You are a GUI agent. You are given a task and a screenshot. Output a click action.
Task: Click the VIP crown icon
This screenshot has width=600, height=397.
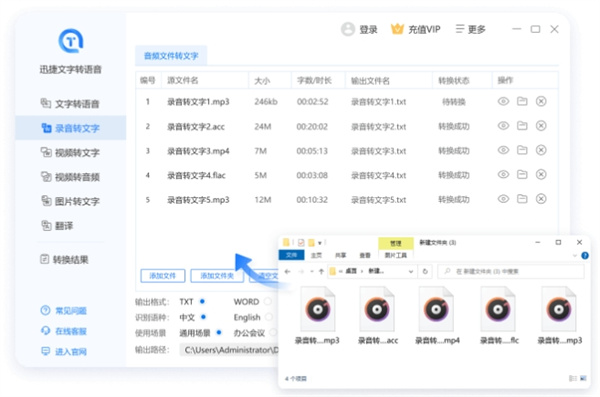(x=397, y=29)
